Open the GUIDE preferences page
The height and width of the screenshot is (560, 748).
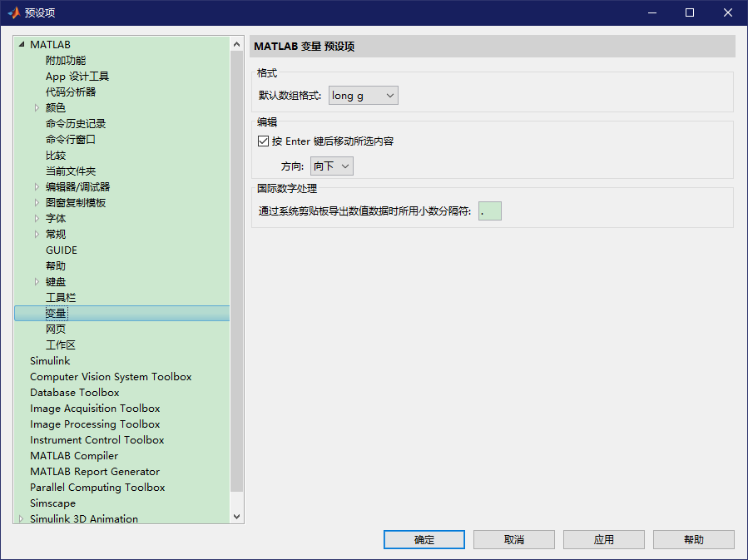[61, 250]
